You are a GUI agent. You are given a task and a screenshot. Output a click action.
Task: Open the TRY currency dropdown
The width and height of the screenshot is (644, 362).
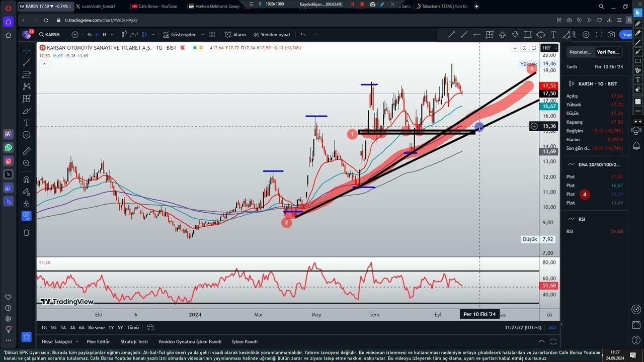coord(548,48)
